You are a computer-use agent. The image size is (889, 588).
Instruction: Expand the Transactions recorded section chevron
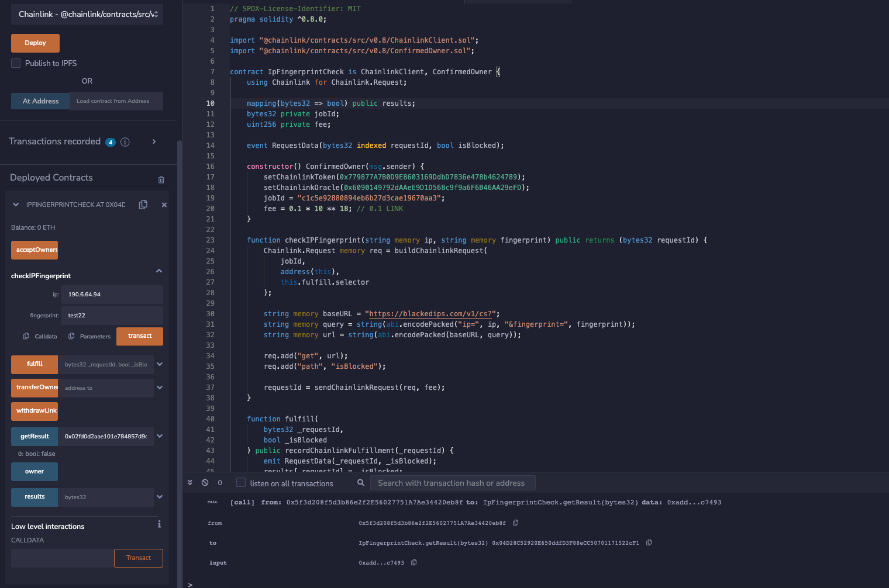154,141
